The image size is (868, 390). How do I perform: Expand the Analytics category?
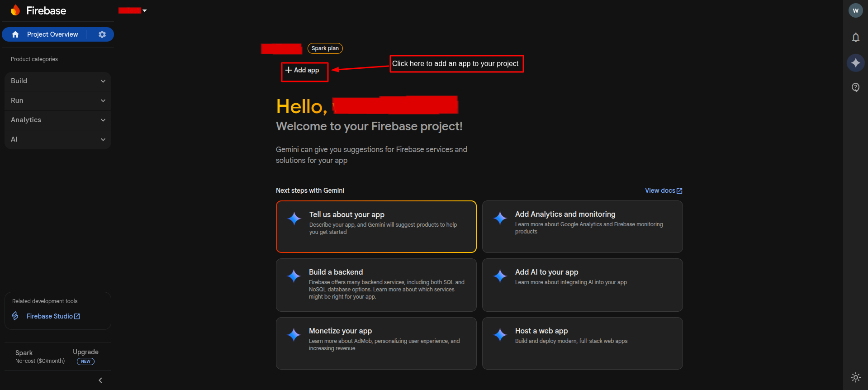coord(58,120)
